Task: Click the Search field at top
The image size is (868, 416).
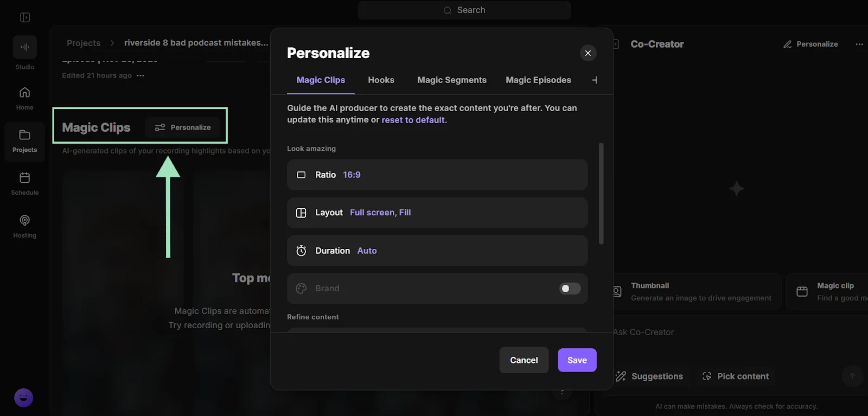Action: [464, 10]
